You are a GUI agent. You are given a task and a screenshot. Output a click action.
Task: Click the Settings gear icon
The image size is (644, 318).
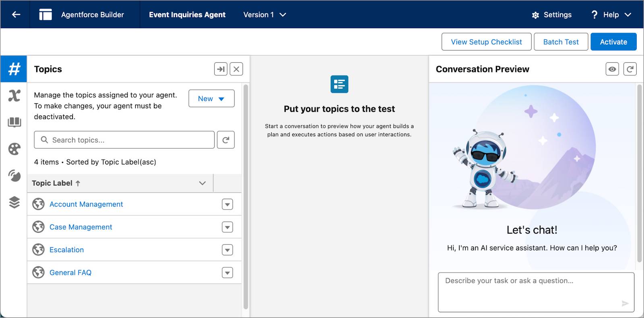click(x=535, y=15)
